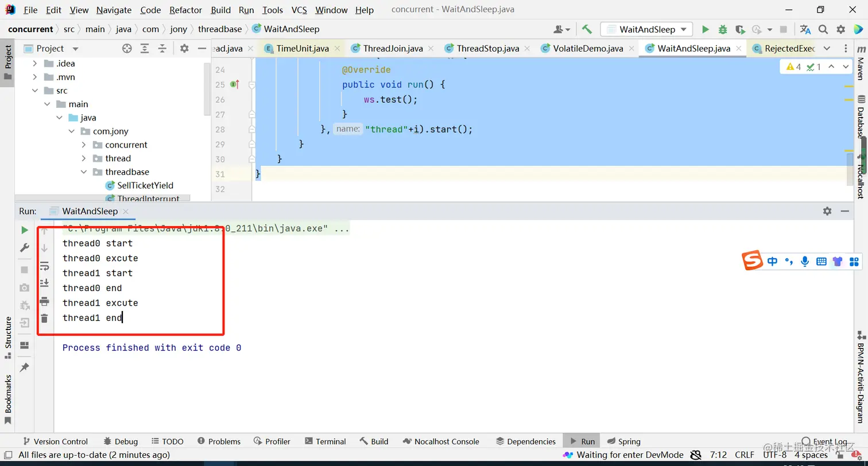868x466 pixels.
Task: Collapse all nodes in Project panel
Action: [x=162, y=49]
